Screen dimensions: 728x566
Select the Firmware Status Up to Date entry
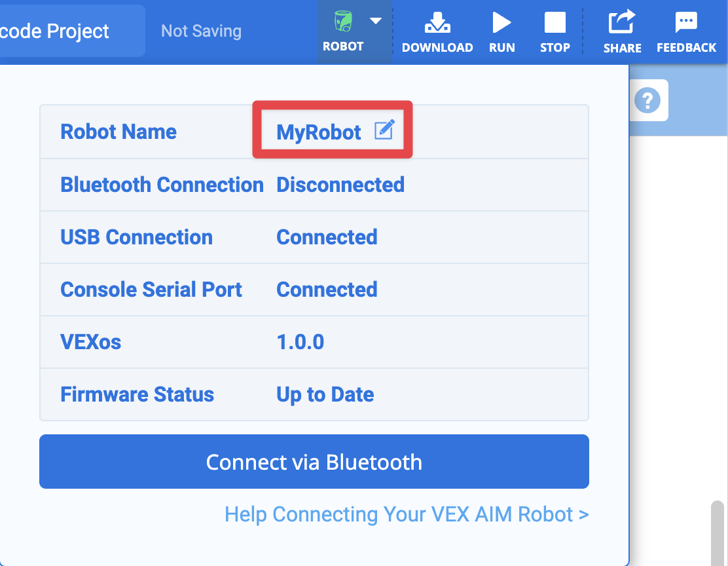(325, 394)
